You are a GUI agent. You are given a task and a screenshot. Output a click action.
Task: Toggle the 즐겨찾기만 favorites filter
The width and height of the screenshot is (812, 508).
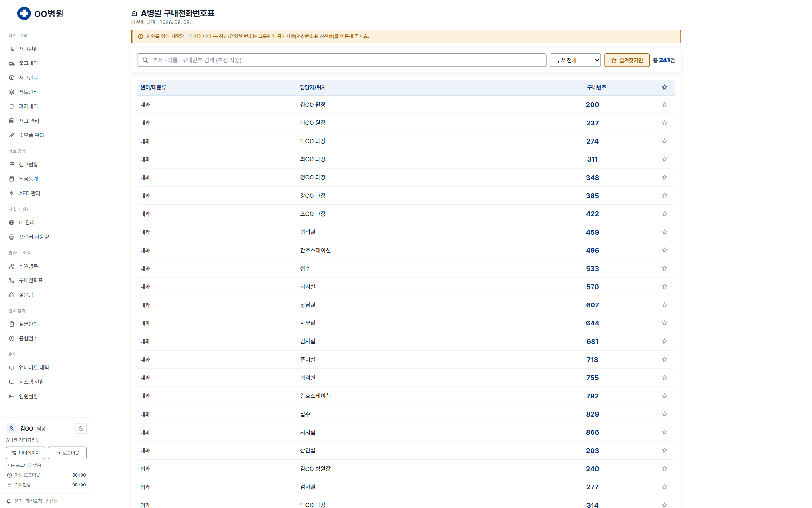pyautogui.click(x=626, y=60)
